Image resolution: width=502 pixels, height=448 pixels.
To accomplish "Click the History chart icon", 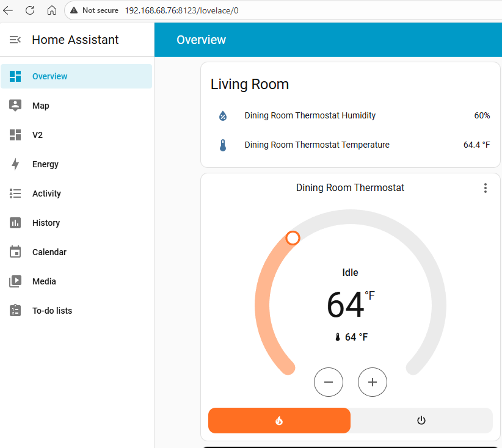I will click(x=15, y=223).
